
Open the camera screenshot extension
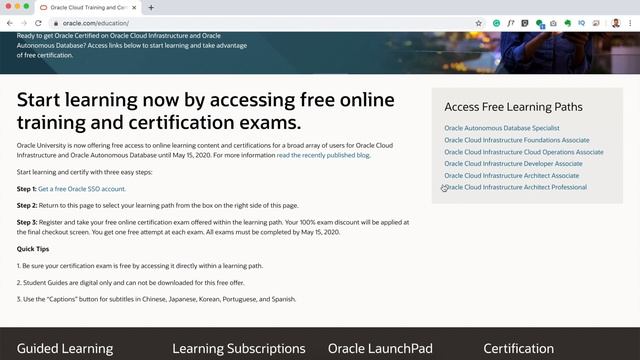pyautogui.click(x=553, y=23)
